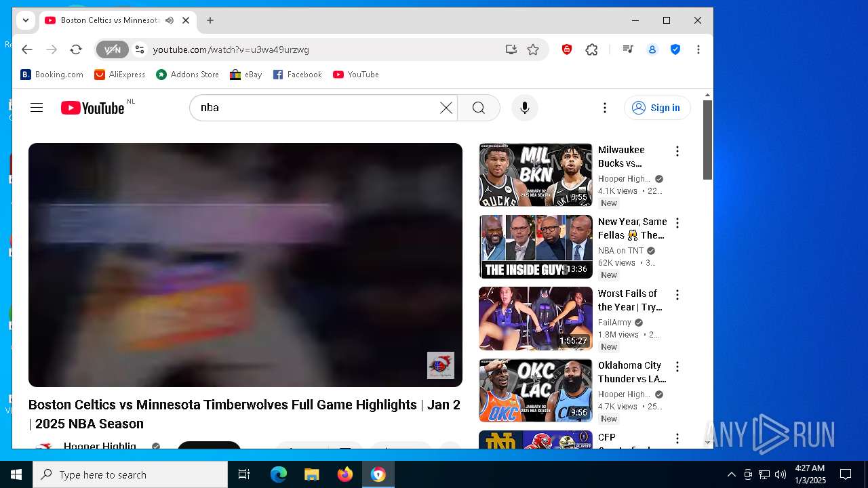Expand the tab search dropdown
The height and width of the screenshot is (488, 868).
(26, 20)
